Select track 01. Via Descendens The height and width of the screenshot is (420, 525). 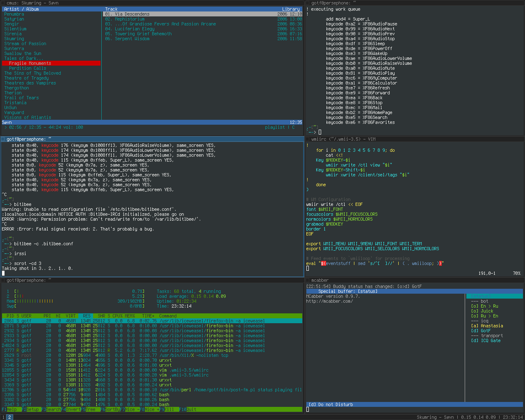[203, 14]
